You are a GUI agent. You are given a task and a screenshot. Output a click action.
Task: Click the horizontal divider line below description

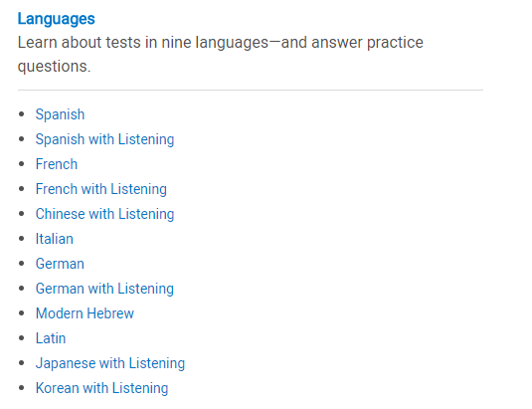251,90
